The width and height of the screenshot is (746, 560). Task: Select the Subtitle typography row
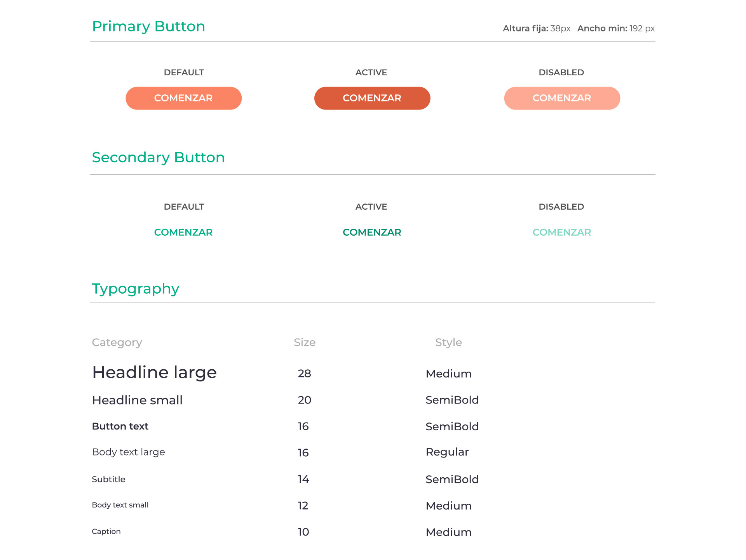point(108,479)
